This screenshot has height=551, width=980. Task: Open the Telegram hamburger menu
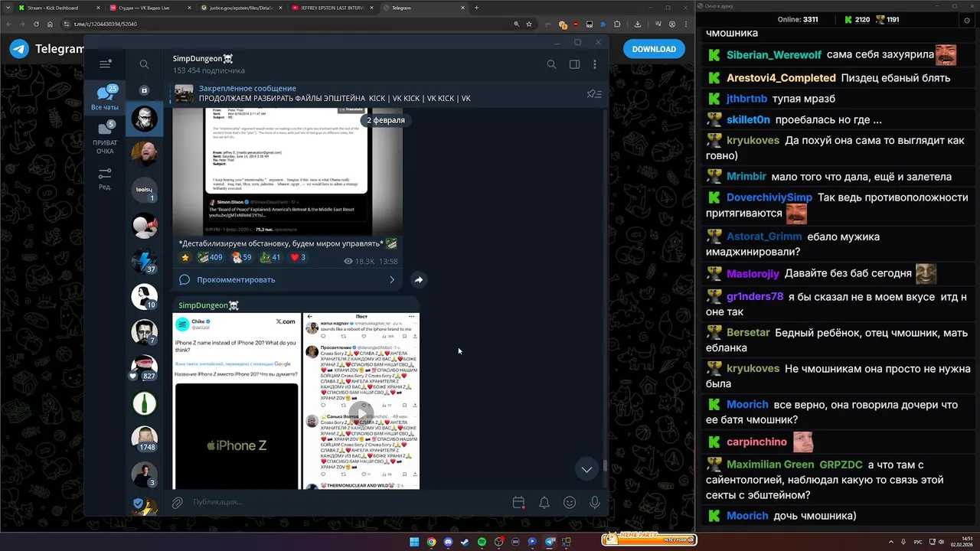(106, 64)
